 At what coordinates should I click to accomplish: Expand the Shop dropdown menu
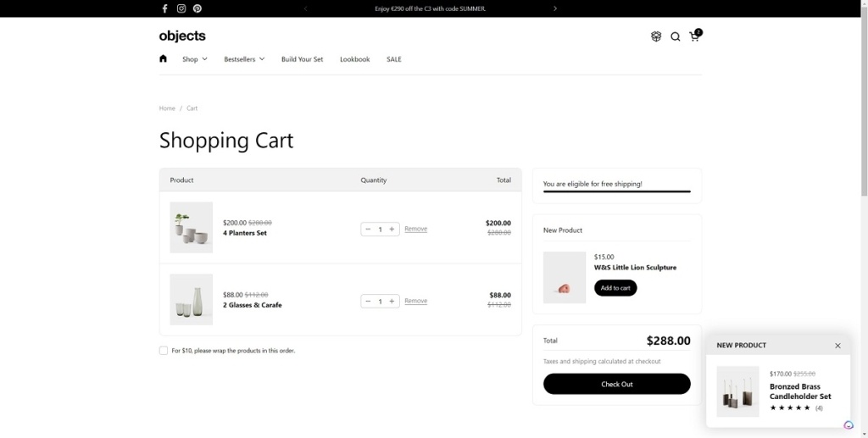tap(194, 59)
